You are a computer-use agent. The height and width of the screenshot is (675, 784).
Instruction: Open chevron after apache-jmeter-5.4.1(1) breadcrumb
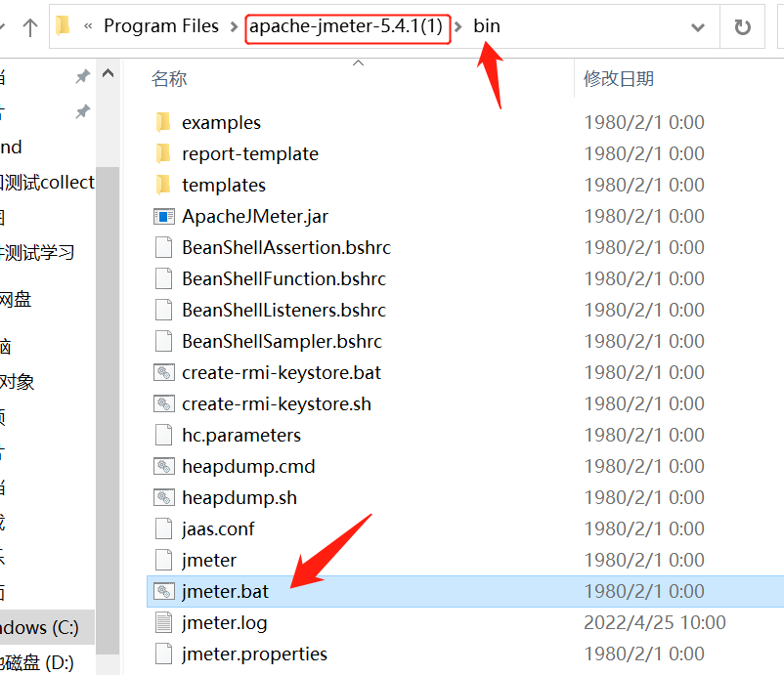click(458, 26)
